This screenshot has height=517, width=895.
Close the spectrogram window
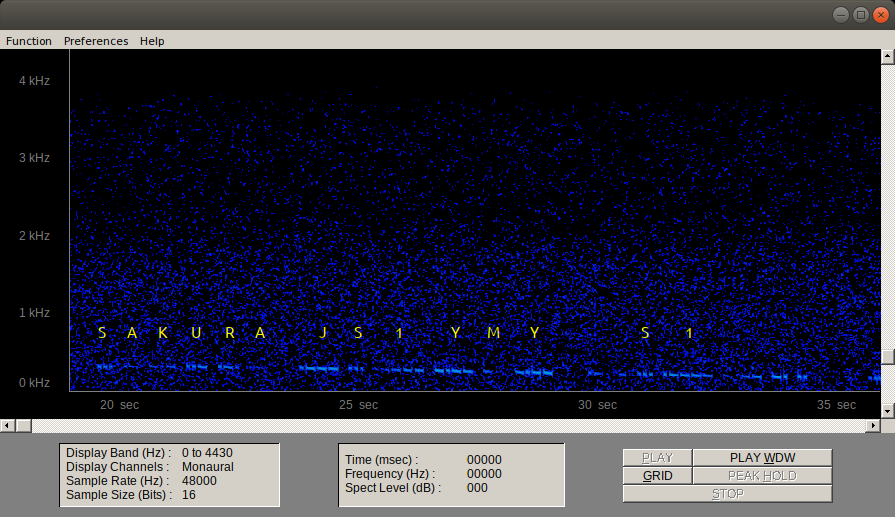pyautogui.click(x=881, y=15)
